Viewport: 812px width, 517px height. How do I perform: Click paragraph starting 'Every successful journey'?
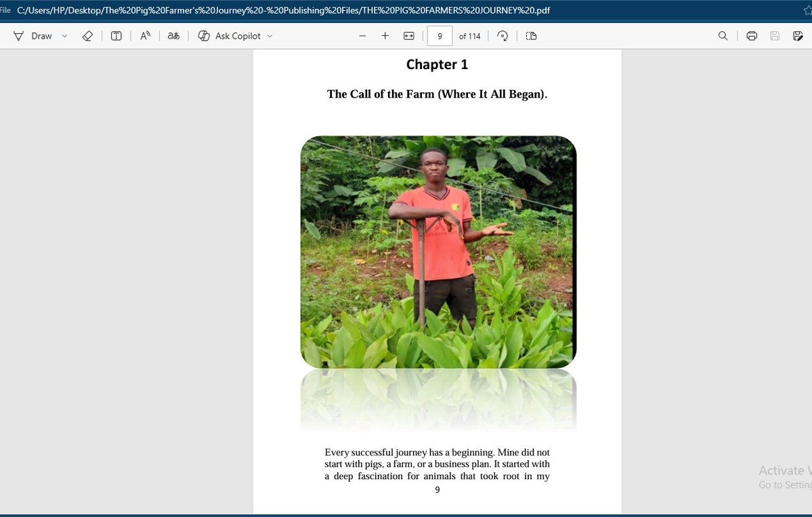click(437, 464)
